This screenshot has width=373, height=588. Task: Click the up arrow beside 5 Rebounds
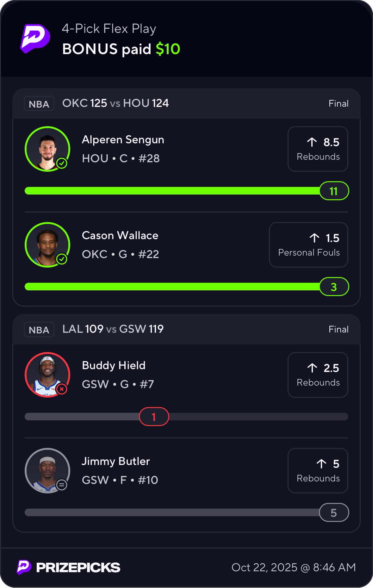[321, 464]
